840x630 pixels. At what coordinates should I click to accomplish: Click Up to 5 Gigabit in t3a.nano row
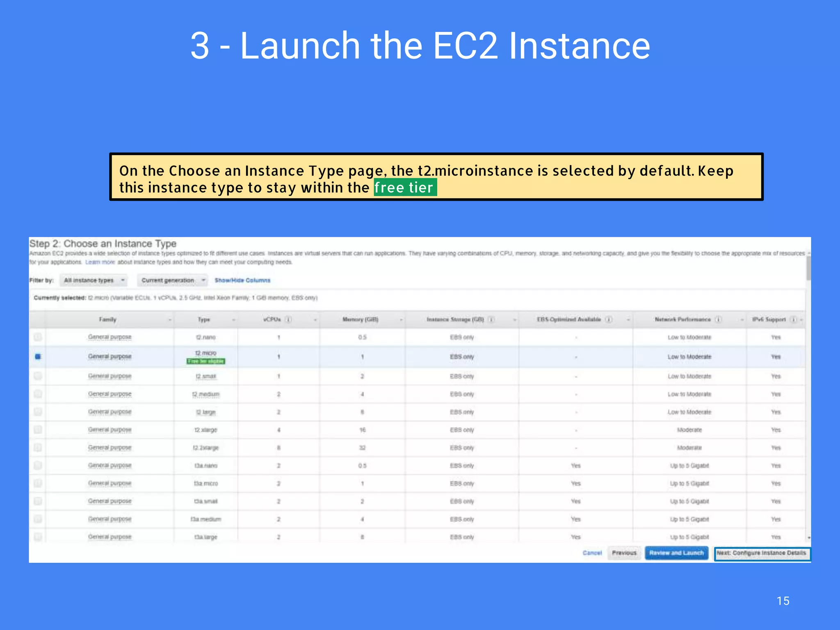(689, 466)
